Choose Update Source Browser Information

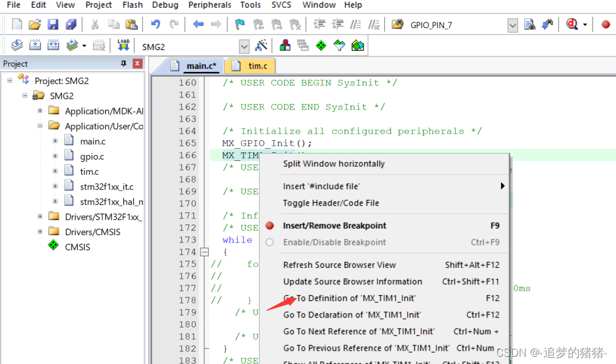tap(385, 282)
